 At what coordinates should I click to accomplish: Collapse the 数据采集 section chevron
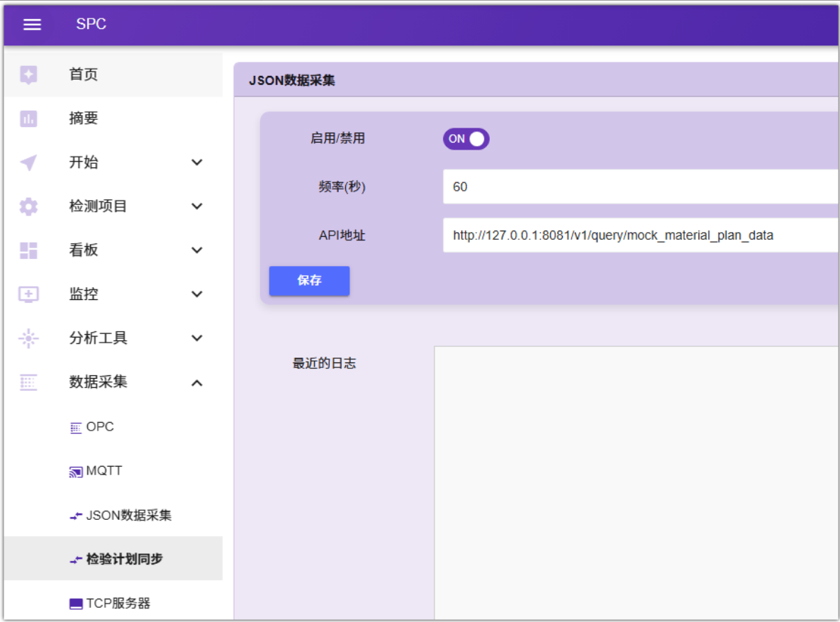click(x=197, y=383)
